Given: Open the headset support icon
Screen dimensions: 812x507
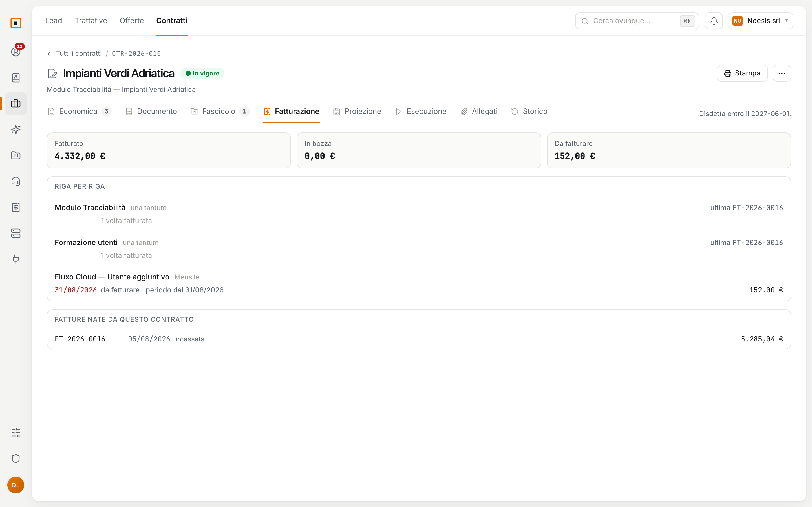Looking at the screenshot, I should pos(16,181).
